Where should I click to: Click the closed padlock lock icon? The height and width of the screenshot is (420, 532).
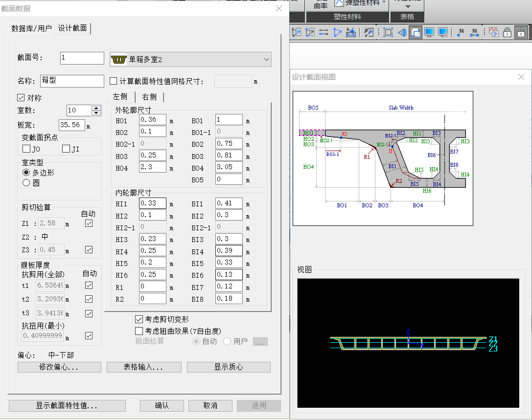coord(521,32)
